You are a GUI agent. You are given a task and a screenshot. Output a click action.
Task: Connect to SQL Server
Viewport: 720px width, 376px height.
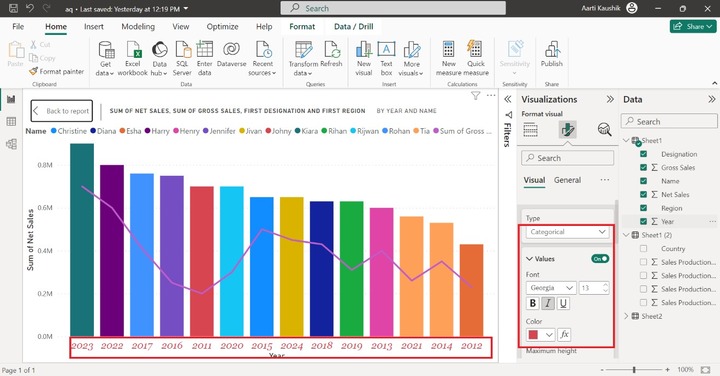[x=182, y=58]
